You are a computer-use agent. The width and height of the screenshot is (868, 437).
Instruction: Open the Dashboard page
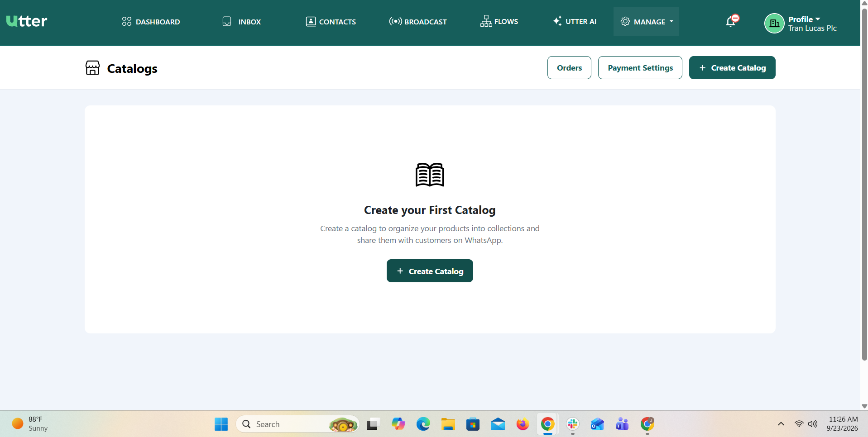coord(151,22)
